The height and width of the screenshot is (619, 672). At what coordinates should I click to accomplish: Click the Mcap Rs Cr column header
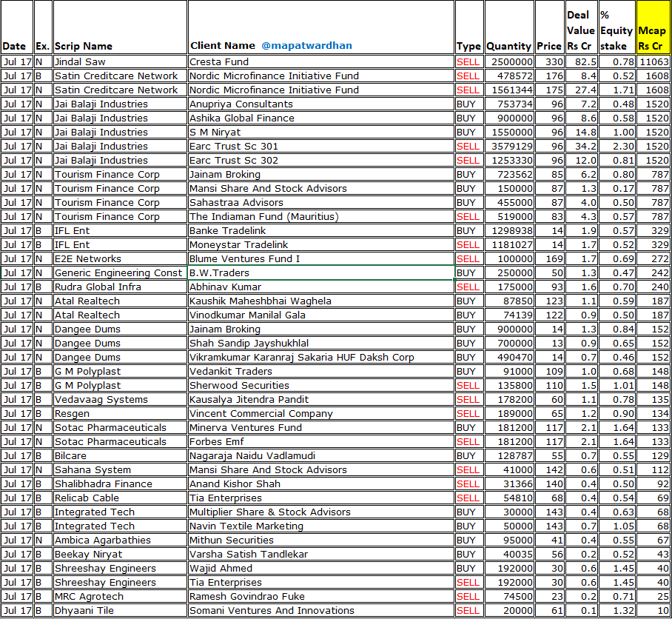pyautogui.click(x=653, y=27)
